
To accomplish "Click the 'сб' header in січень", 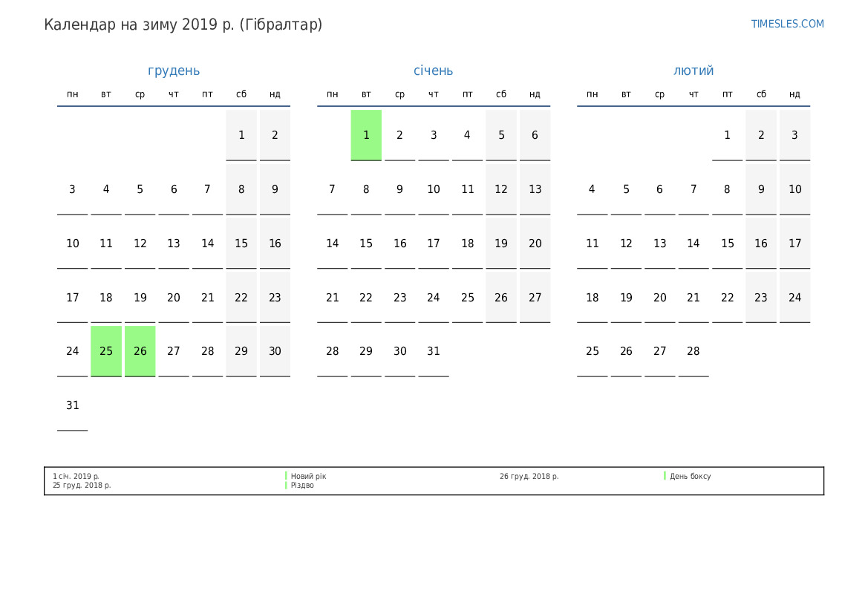I will point(501,94).
